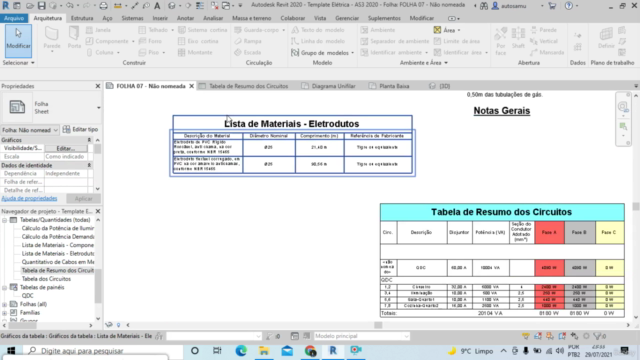
Task: Switch to the Sistemas ribbon tab
Action: click(x=132, y=18)
